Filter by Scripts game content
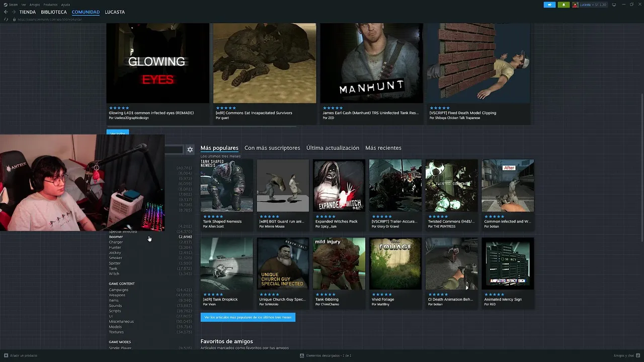 115,311
